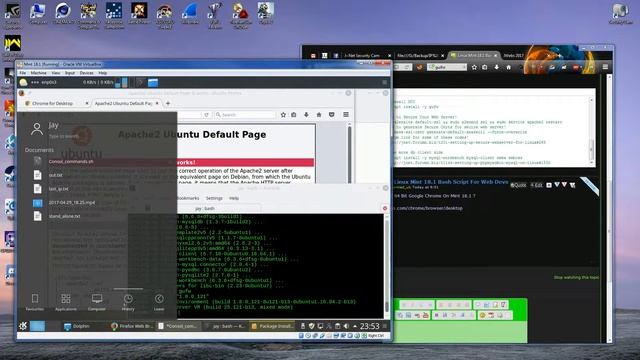Open guest Firefox hamburger menu

[x=346, y=115]
